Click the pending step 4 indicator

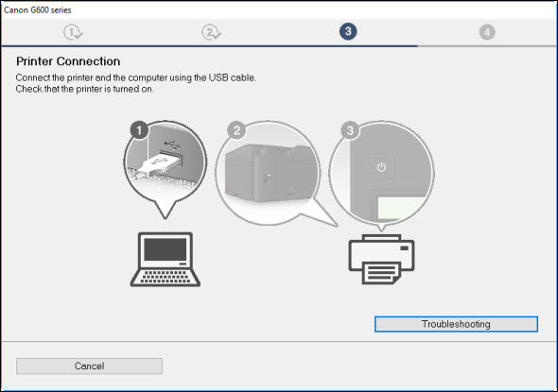487,32
